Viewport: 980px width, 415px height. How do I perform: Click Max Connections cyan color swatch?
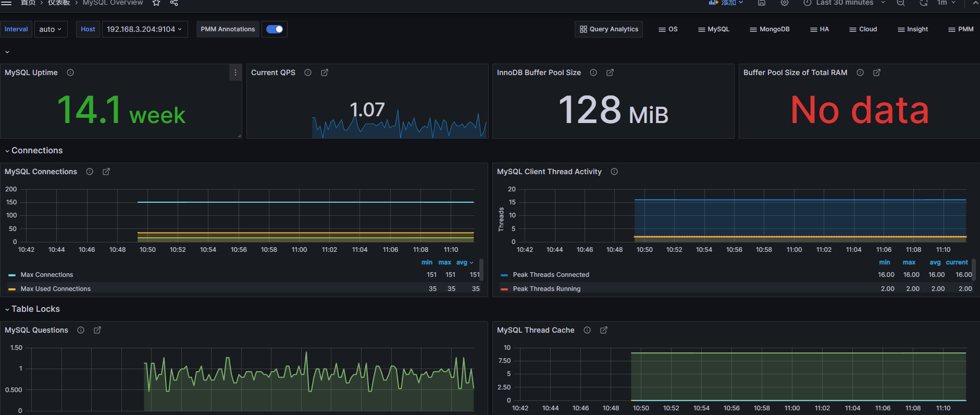12,275
